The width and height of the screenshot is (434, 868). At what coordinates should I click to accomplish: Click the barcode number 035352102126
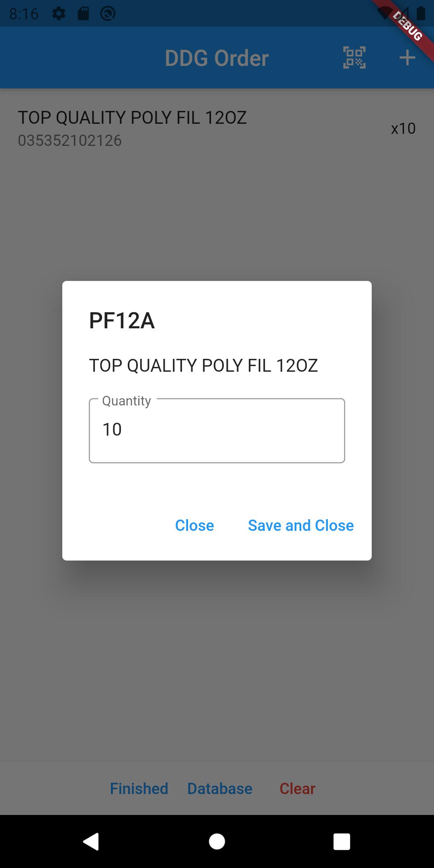pos(70,141)
